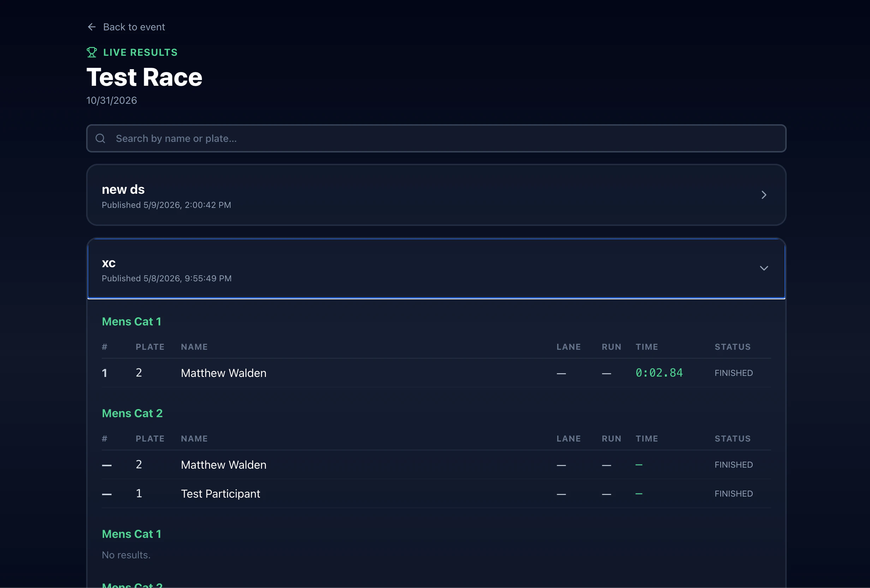Click the Test Race page title
This screenshot has height=588, width=870.
(x=144, y=77)
